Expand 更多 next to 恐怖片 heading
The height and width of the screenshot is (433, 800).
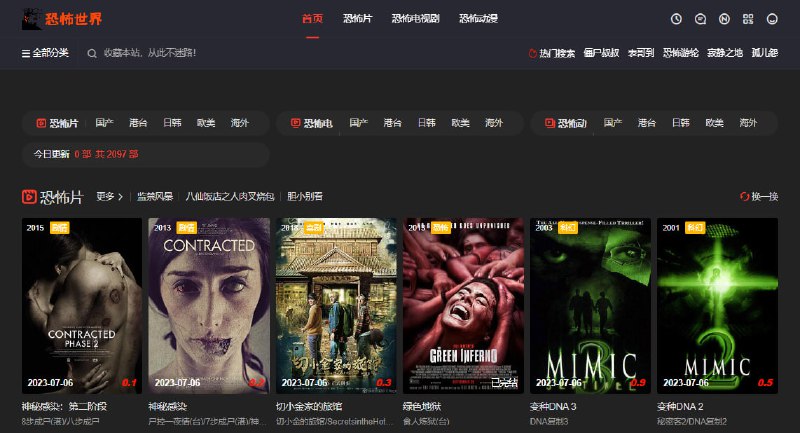[110, 196]
